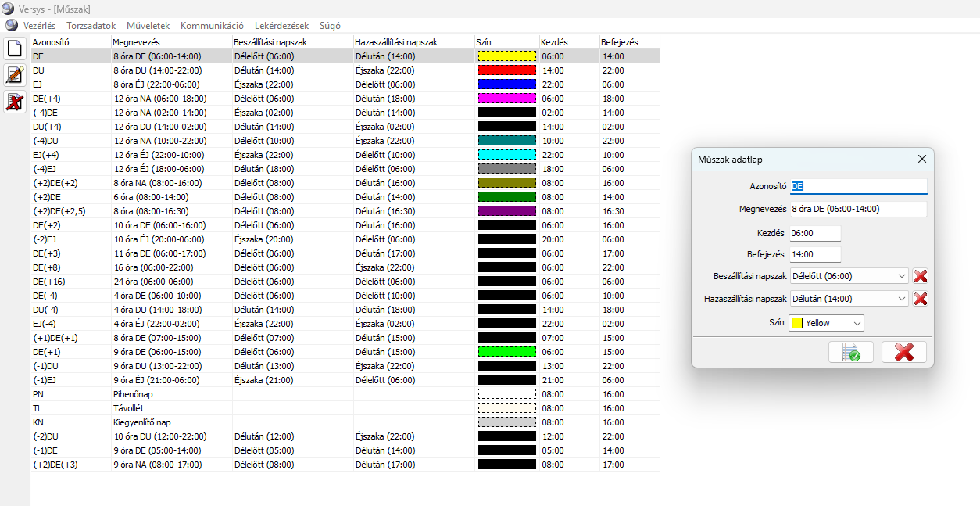Screen dimensions: 980x506
Task: Click the Megnevezés text field in dialog
Action: pyautogui.click(x=857, y=210)
